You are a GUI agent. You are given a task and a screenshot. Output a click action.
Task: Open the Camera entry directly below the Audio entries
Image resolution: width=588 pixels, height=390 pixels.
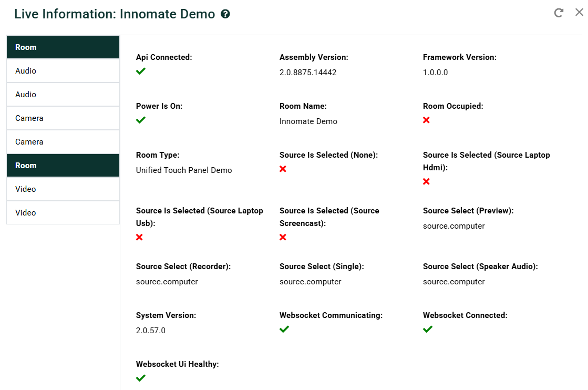click(x=63, y=118)
